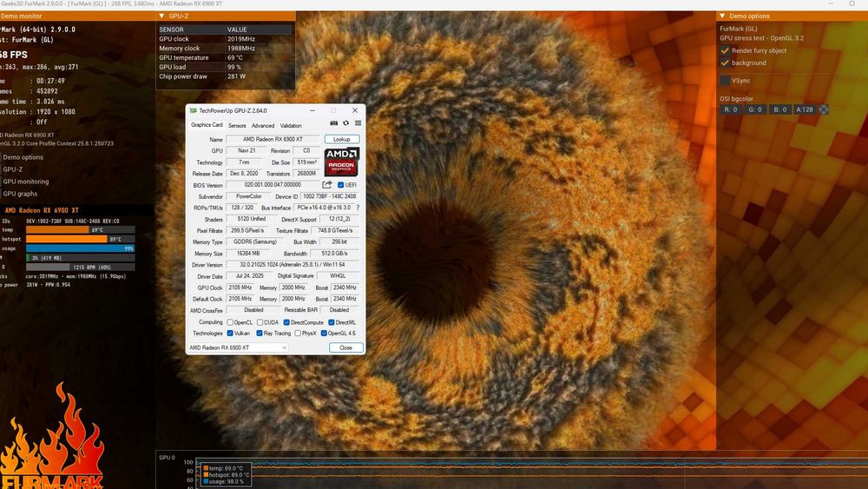
Task: Toggle the Ray Tracing checkbox
Action: tap(259, 334)
